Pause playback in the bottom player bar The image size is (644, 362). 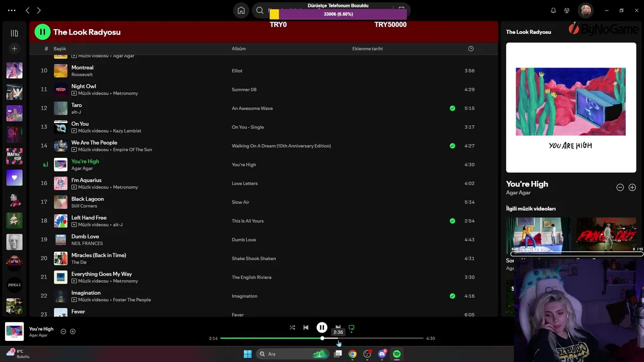point(322,327)
